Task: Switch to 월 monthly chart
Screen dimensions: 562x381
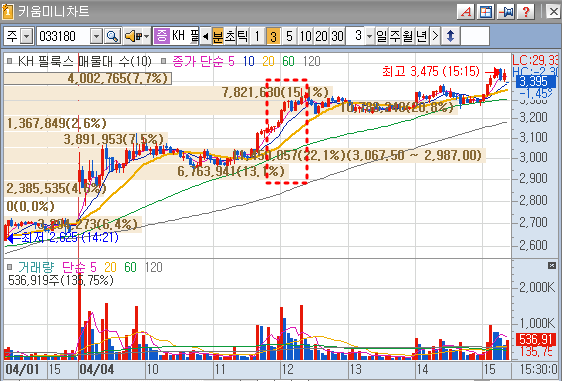Action: tap(408, 36)
